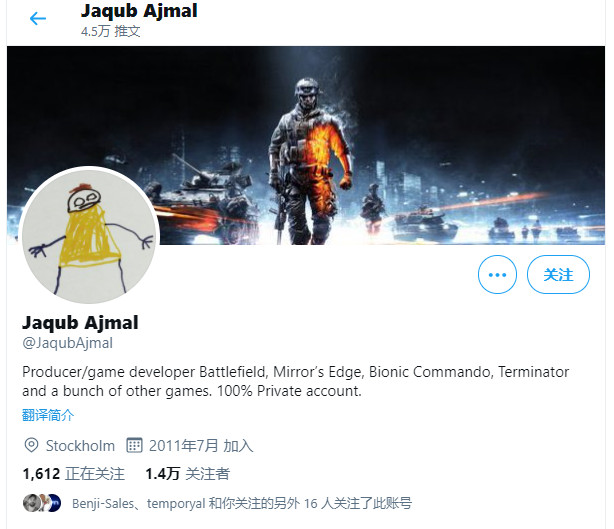Click the Jaqub Ajmal header title
Screen dimensions: 614x529
(139, 11)
